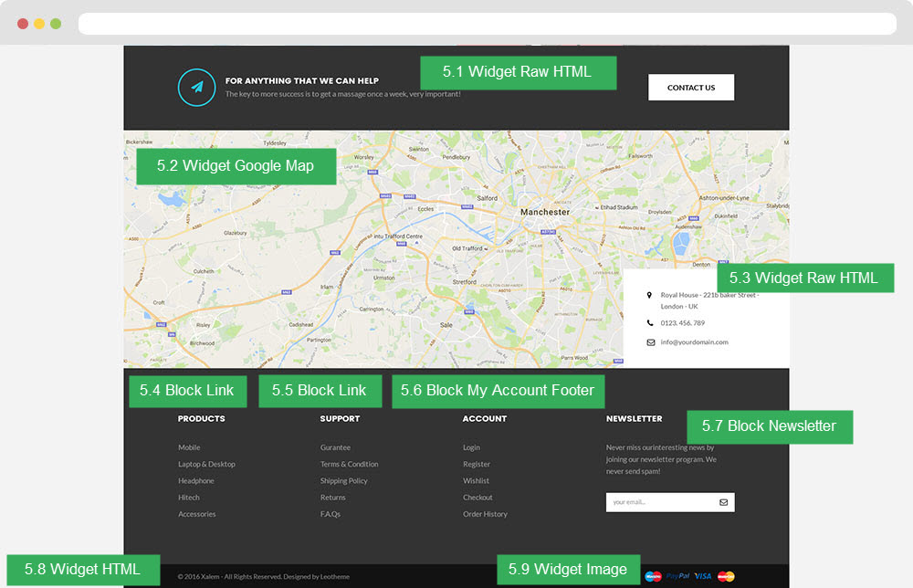Click the phone icon beside 0123.456.789
913x588 pixels.
(650, 323)
